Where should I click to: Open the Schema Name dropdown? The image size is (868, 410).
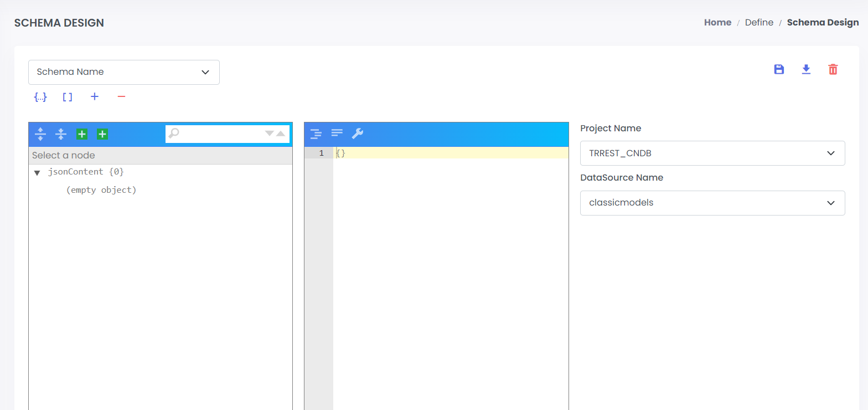coord(124,72)
